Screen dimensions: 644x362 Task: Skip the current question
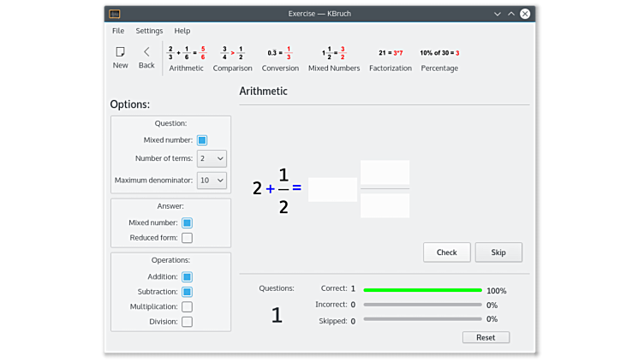(498, 252)
